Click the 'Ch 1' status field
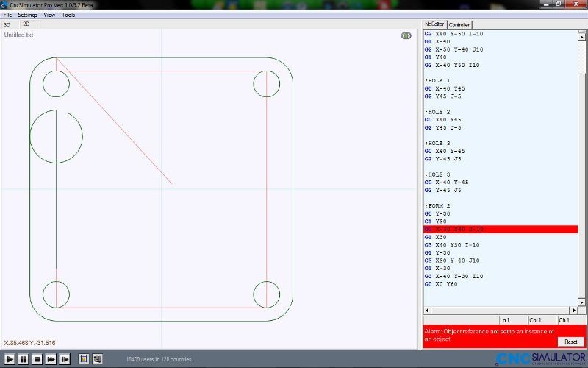 (572, 320)
